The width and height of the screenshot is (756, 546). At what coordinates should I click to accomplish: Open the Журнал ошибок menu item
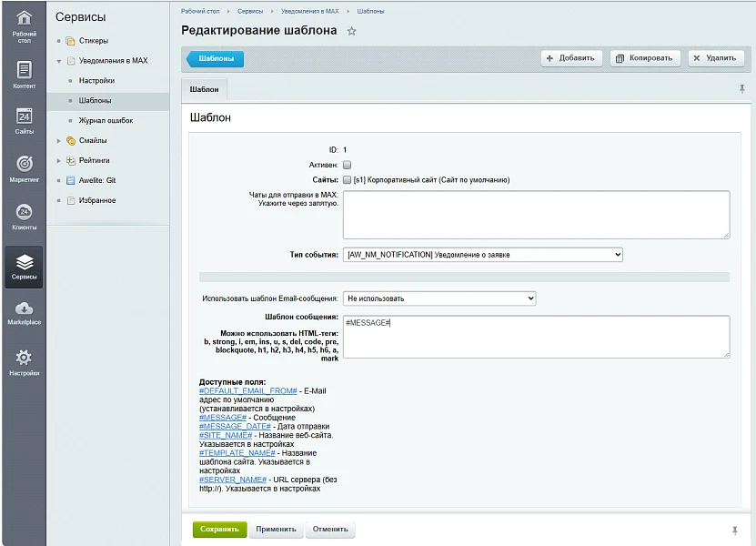[106, 121]
